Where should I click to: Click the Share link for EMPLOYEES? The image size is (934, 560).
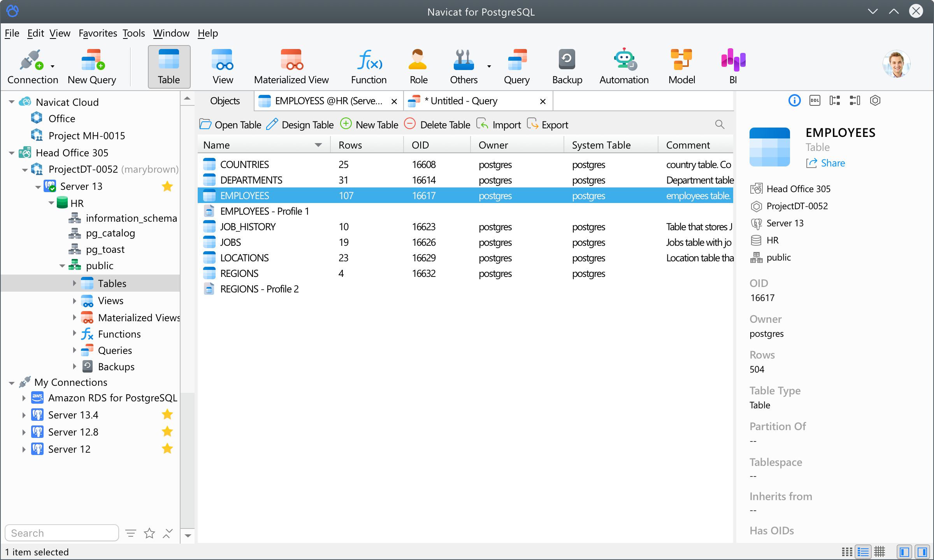(826, 163)
